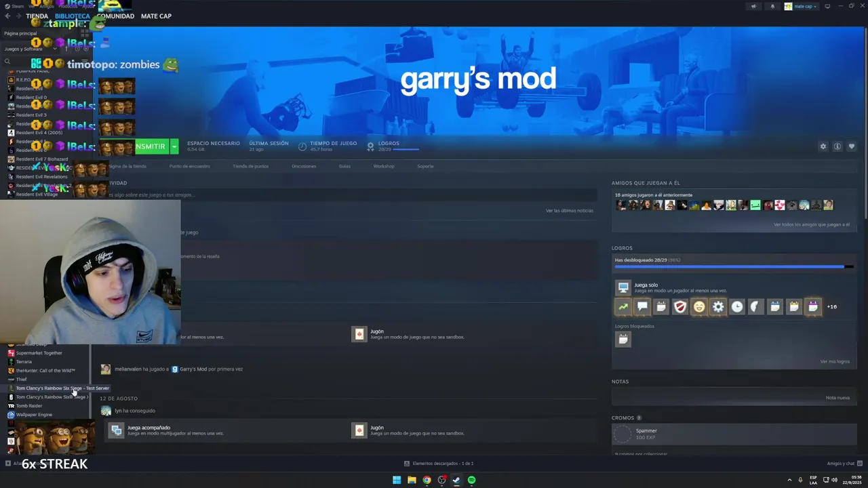Select Página principal in sidebar
868x488 pixels.
[x=20, y=33]
